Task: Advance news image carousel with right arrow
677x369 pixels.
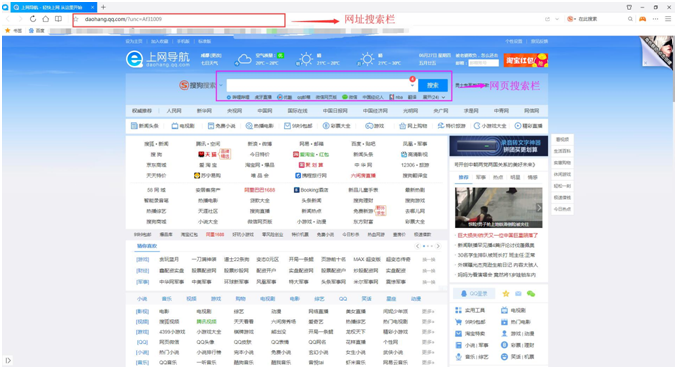Action: point(538,208)
